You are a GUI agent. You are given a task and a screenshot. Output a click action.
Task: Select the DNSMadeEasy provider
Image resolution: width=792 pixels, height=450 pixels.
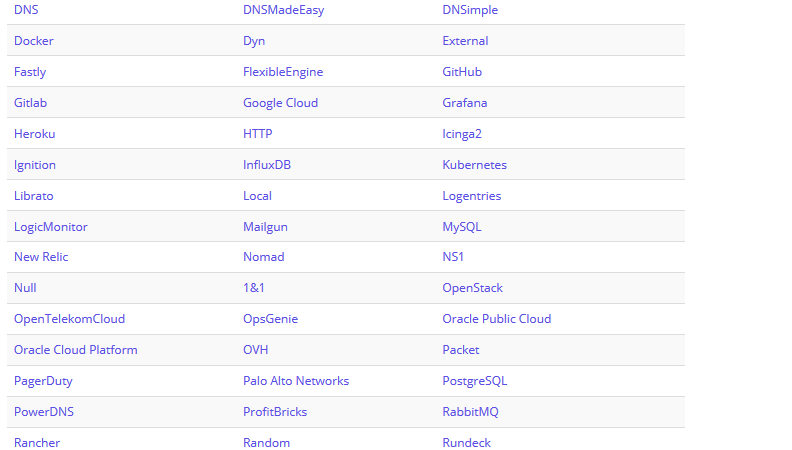click(283, 10)
